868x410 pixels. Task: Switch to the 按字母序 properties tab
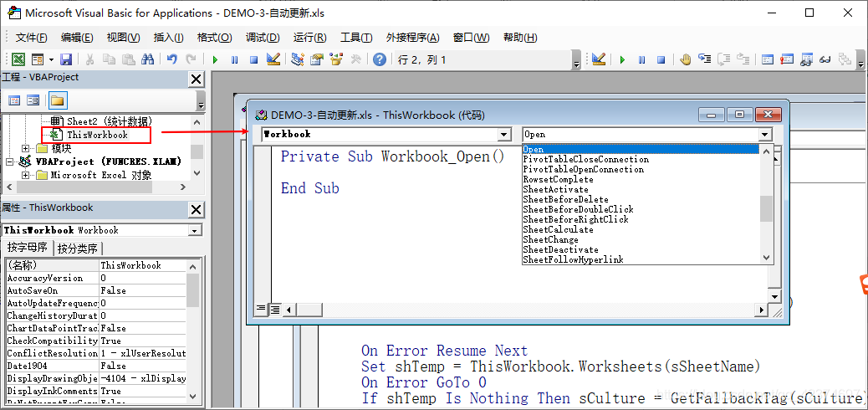tap(27, 247)
